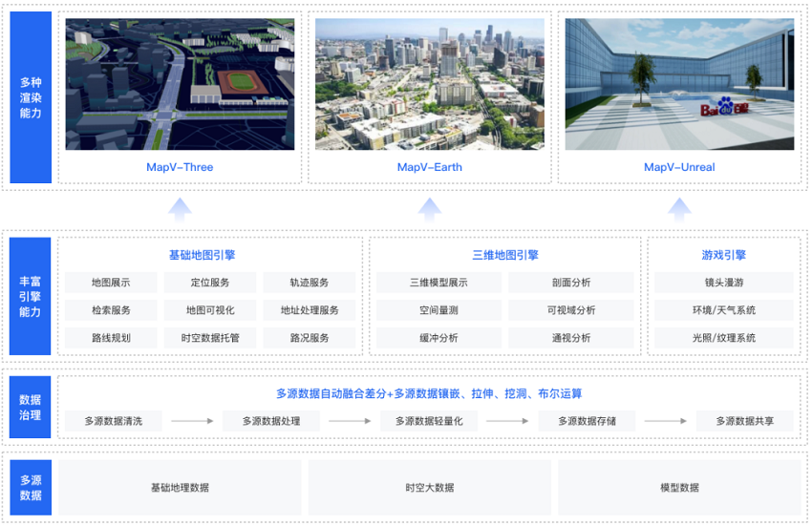Click the MapV-Unreal Baidu building thumbnail

pyautogui.click(x=679, y=84)
